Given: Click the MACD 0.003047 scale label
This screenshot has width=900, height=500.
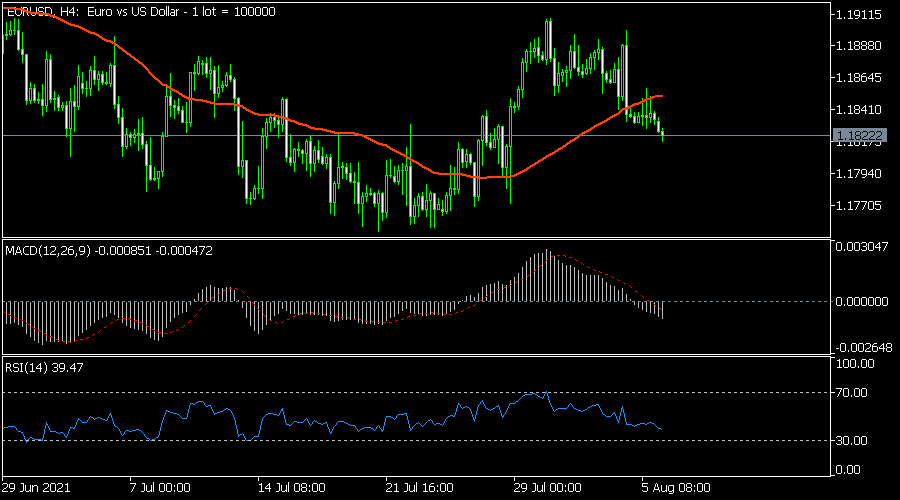Looking at the screenshot, I should point(862,246).
